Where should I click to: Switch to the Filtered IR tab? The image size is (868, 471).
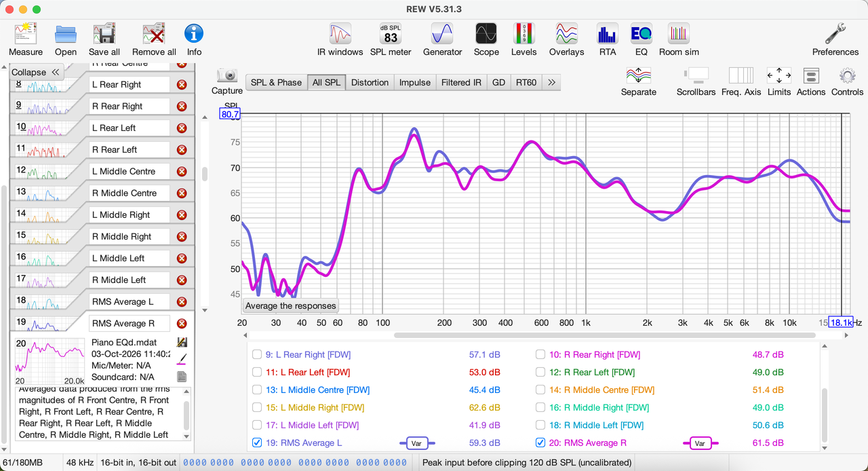coord(461,82)
